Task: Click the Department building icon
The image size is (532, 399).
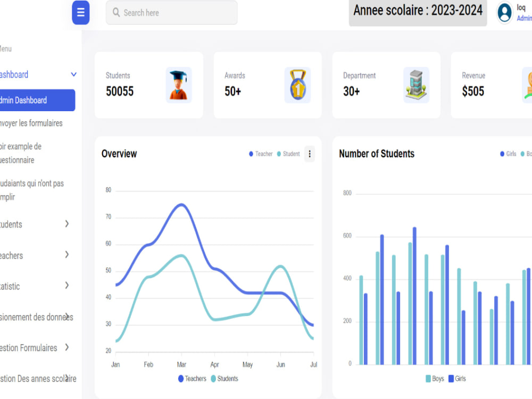Action: coord(417,85)
